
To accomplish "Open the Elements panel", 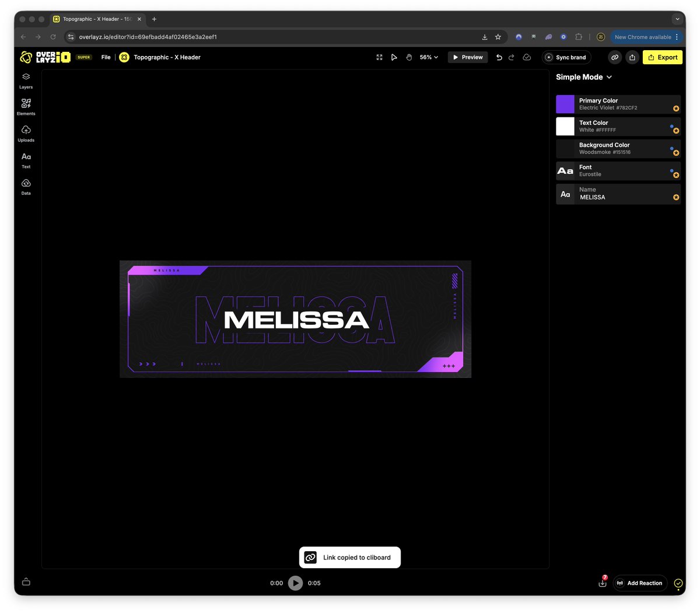I will [x=26, y=107].
